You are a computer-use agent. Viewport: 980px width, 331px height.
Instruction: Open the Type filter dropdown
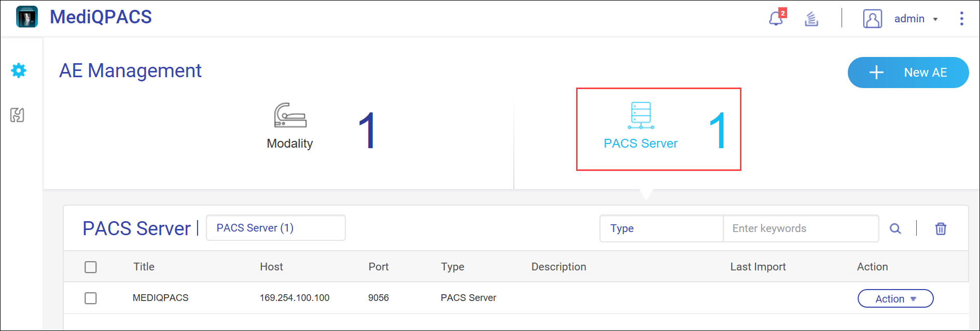point(661,228)
